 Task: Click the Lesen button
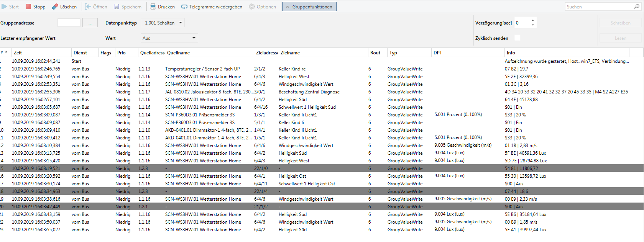coord(620,38)
